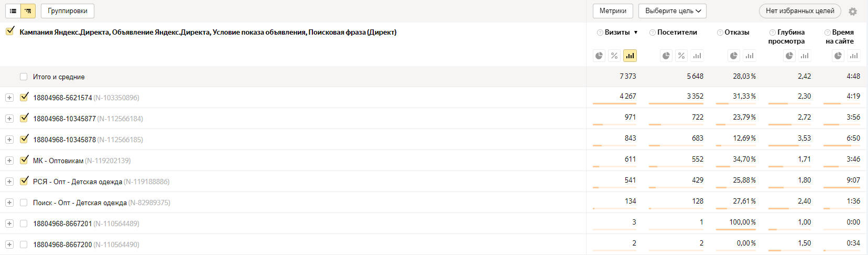Tick the Итого и средние checkbox

[x=24, y=77]
